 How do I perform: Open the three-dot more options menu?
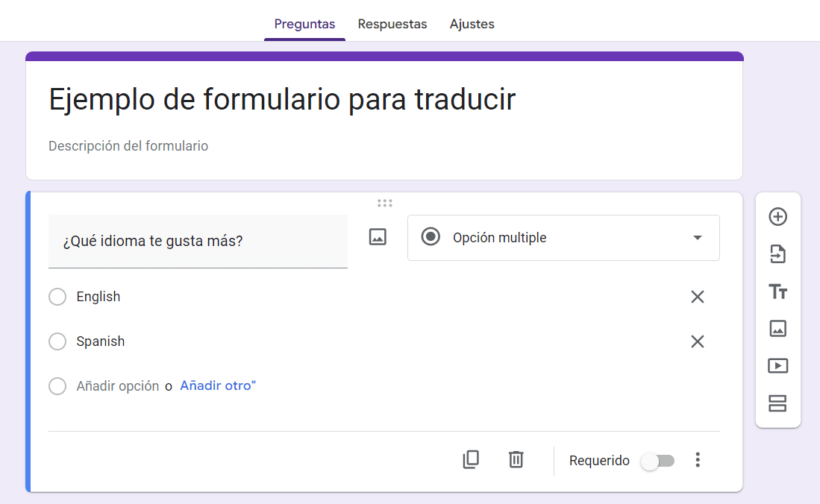click(698, 460)
